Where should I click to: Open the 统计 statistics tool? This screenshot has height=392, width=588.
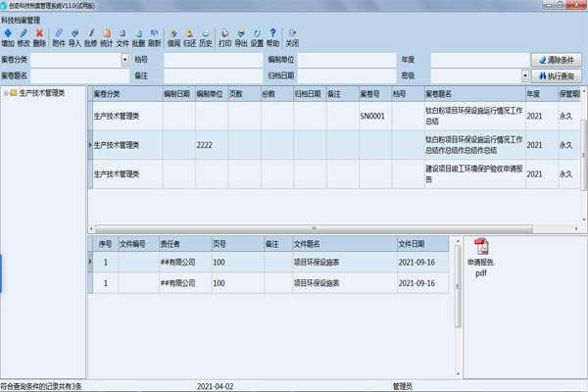(x=106, y=37)
